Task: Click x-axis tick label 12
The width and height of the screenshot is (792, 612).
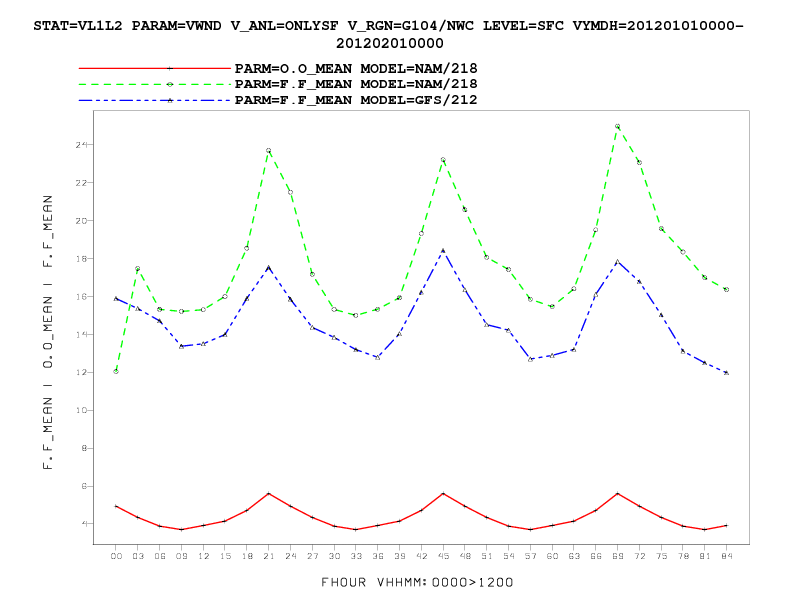Action: click(x=204, y=556)
